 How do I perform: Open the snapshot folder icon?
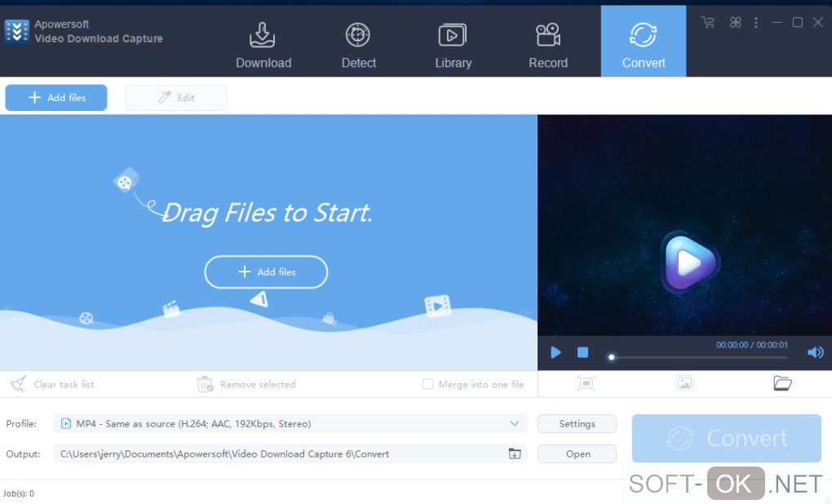click(782, 383)
